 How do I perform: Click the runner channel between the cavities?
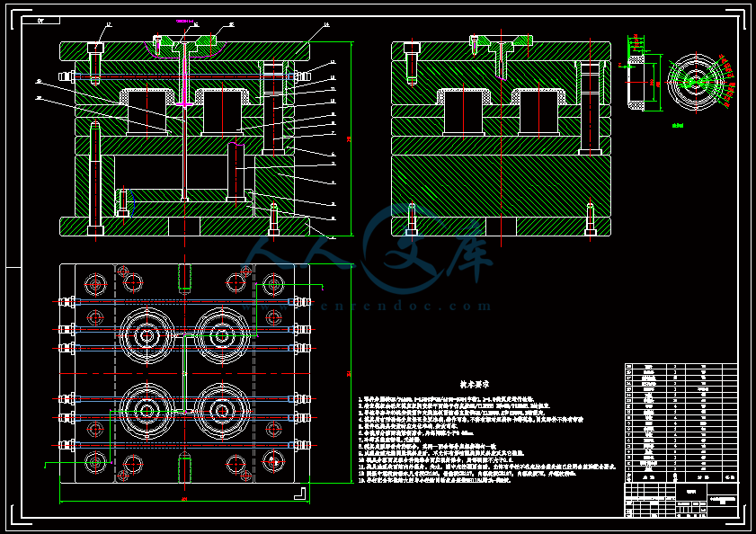pyautogui.click(x=184, y=373)
